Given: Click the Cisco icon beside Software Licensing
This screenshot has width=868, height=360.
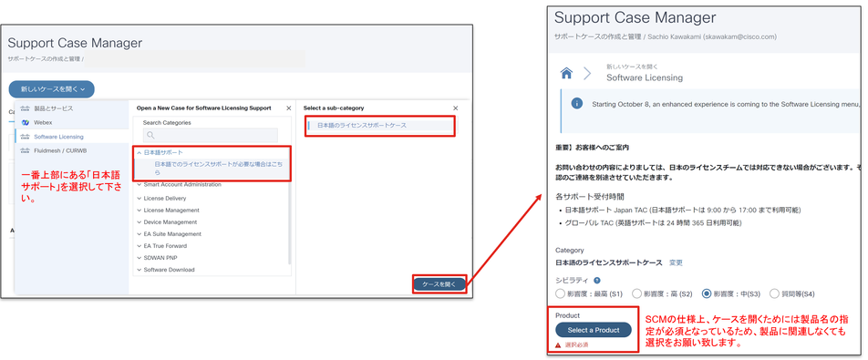Looking at the screenshot, I should [x=25, y=137].
